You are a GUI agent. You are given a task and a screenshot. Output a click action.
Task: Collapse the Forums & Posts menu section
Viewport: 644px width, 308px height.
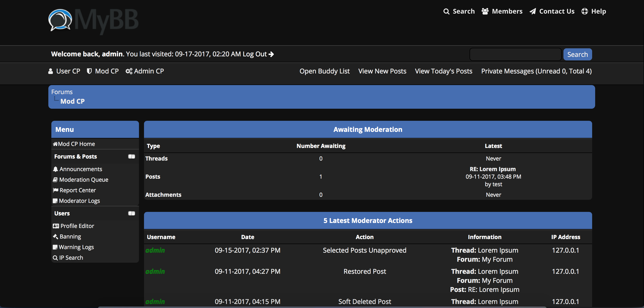coord(131,157)
